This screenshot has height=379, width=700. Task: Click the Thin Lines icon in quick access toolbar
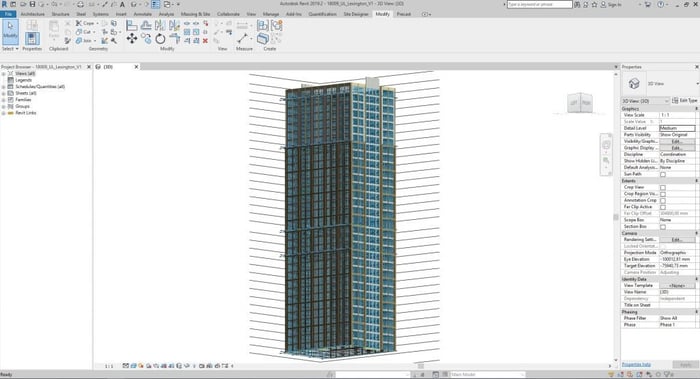(x=155, y=4)
